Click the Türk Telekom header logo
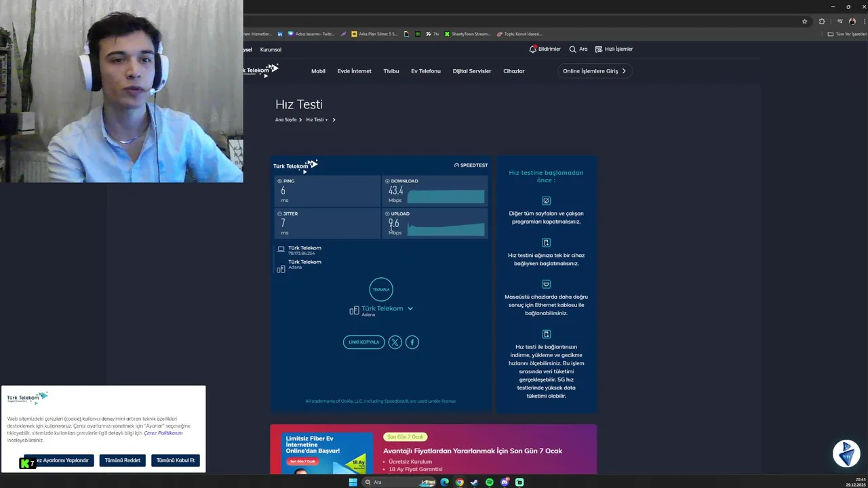Viewport: 868px width, 488px height. click(x=261, y=70)
